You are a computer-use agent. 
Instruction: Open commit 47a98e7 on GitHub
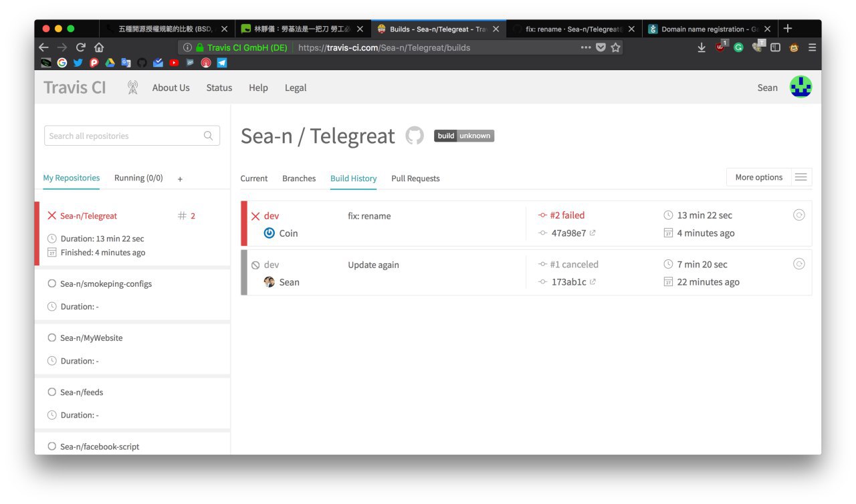[x=568, y=233]
